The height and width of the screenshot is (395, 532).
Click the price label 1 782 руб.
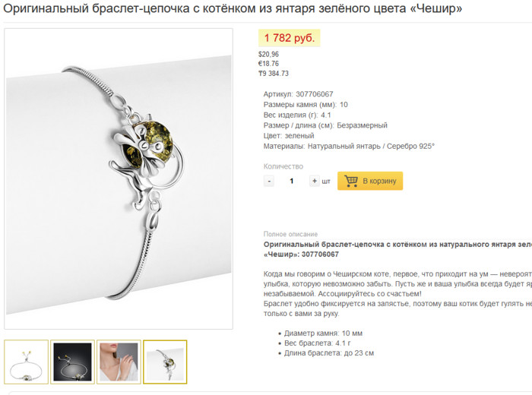pos(290,38)
